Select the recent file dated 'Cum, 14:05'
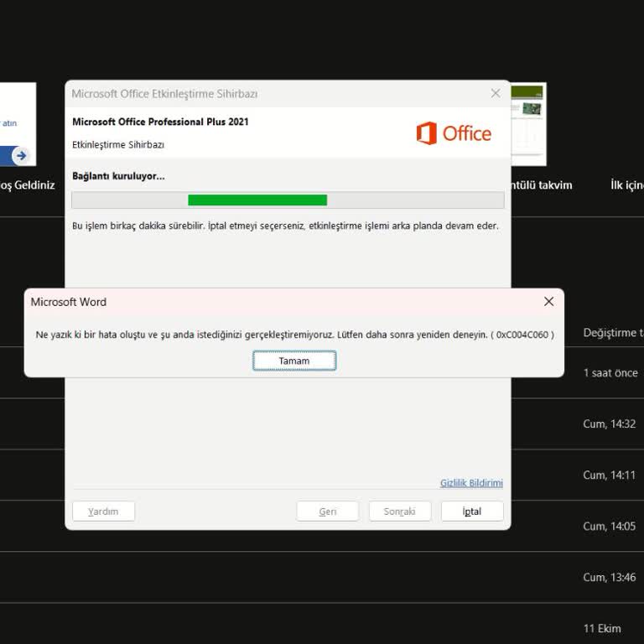Screen dimensions: 644x644 tap(609, 526)
